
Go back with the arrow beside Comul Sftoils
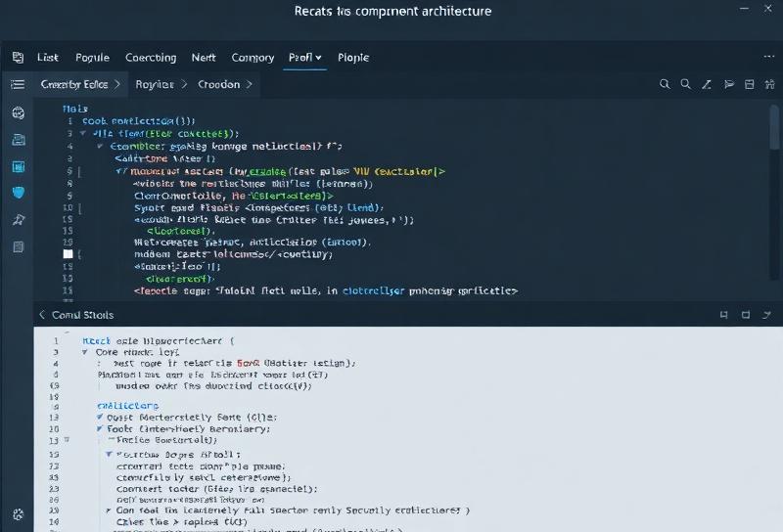tap(42, 315)
